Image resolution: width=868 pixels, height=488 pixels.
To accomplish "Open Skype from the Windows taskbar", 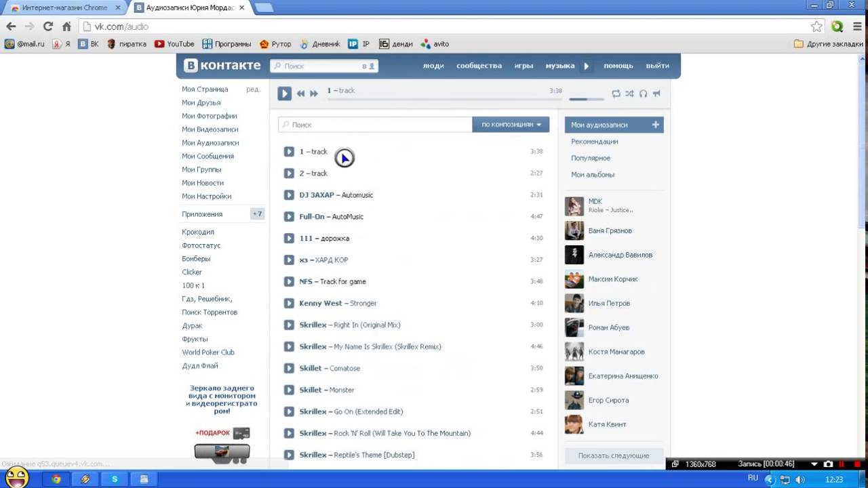I will [x=115, y=479].
